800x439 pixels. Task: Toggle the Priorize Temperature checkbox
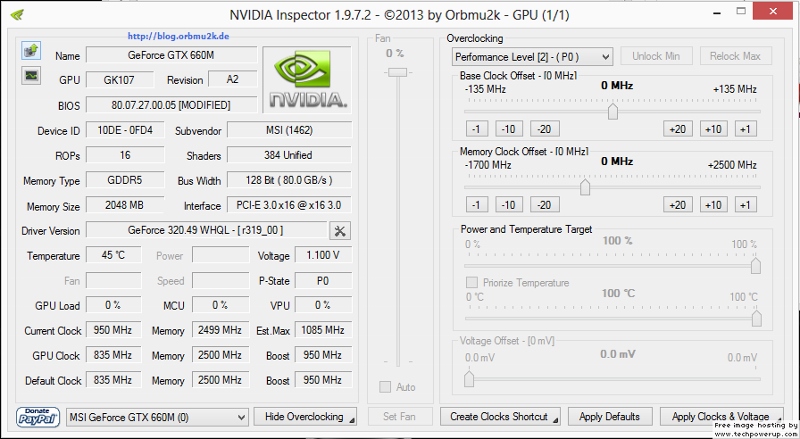coord(472,282)
